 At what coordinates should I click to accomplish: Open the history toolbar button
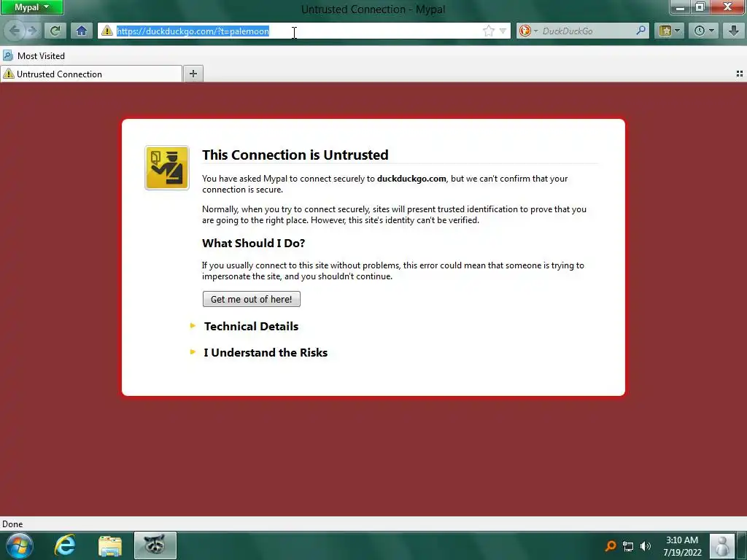(704, 31)
